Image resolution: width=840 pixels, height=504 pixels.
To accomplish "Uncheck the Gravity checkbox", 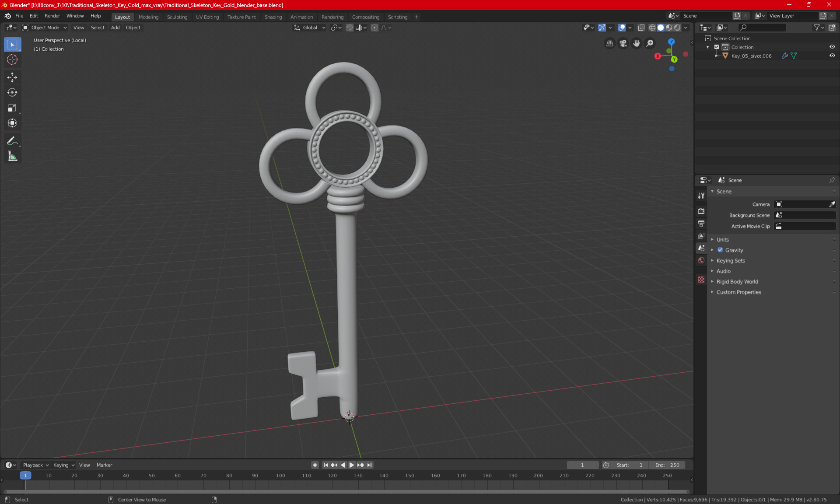I will pos(720,250).
